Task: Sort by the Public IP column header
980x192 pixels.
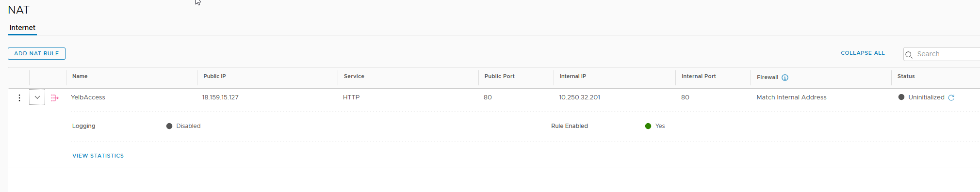Action: [214, 76]
